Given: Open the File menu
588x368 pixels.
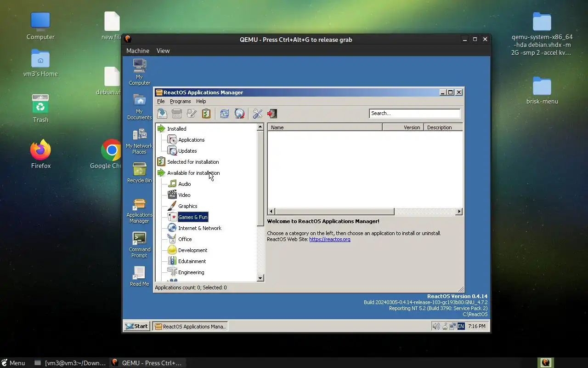Looking at the screenshot, I should point(161,101).
